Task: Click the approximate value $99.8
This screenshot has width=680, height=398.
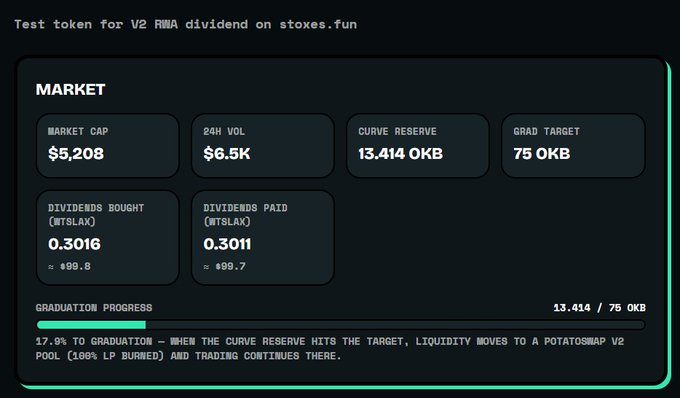Action: pos(69,266)
